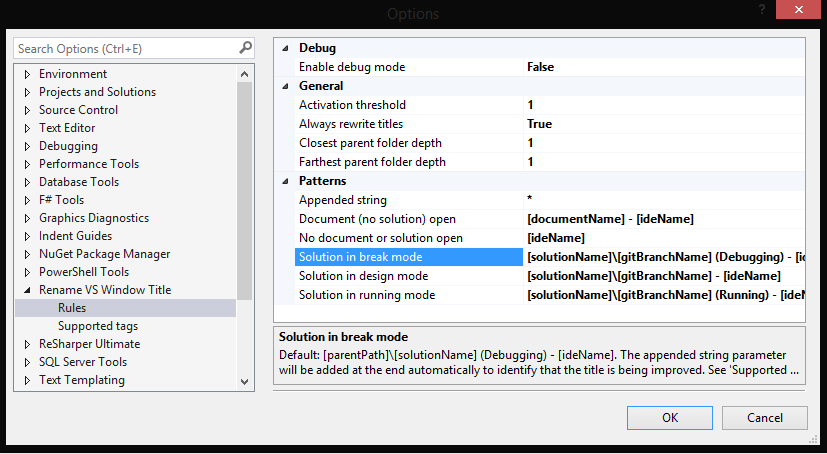Image resolution: width=827 pixels, height=454 pixels.
Task: Expand the Indent Guides node
Action: (27, 236)
